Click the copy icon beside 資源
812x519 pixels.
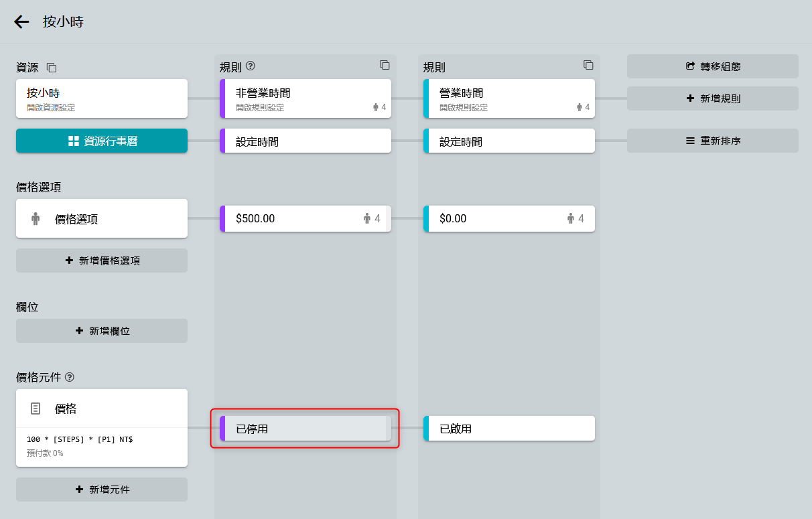pyautogui.click(x=52, y=68)
